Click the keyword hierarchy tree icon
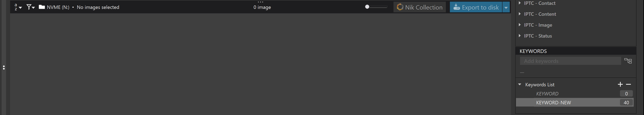 628,61
